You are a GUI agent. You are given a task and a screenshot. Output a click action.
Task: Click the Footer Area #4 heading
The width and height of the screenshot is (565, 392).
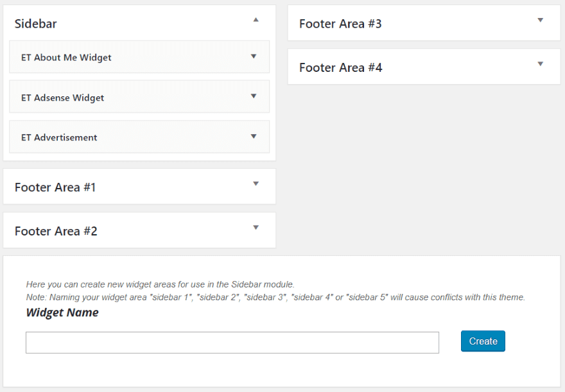340,67
